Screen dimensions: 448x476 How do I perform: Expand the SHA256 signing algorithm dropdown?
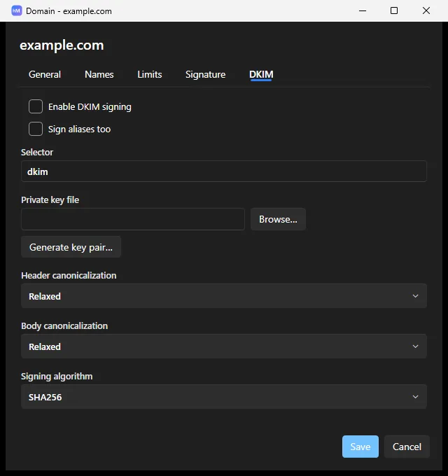224,397
